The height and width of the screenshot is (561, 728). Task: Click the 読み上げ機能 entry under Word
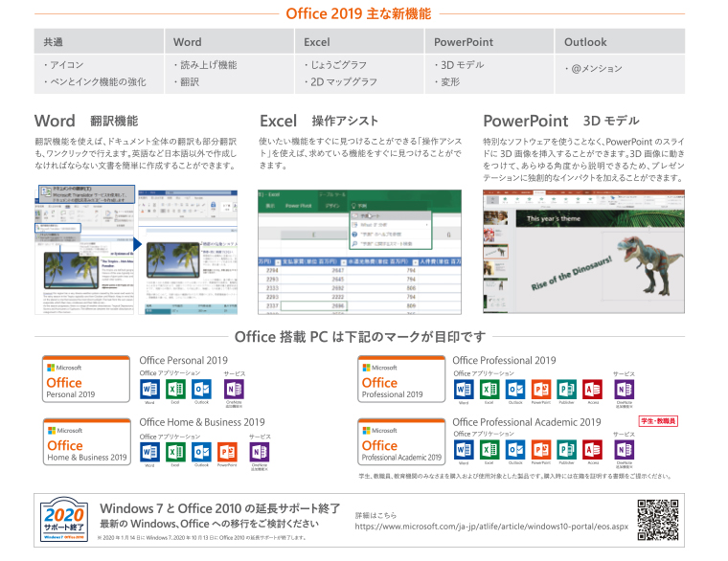pos(206,65)
